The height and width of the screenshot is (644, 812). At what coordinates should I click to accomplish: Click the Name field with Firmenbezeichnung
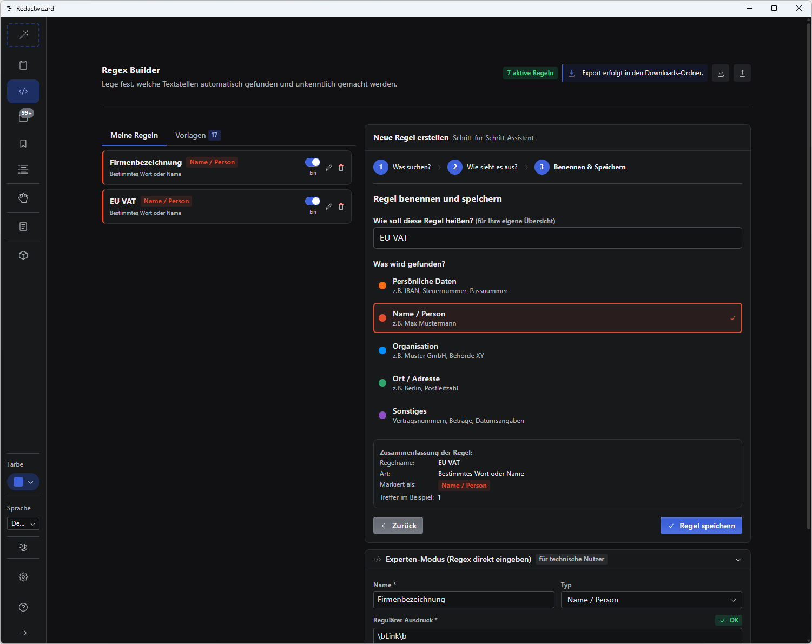(x=464, y=600)
